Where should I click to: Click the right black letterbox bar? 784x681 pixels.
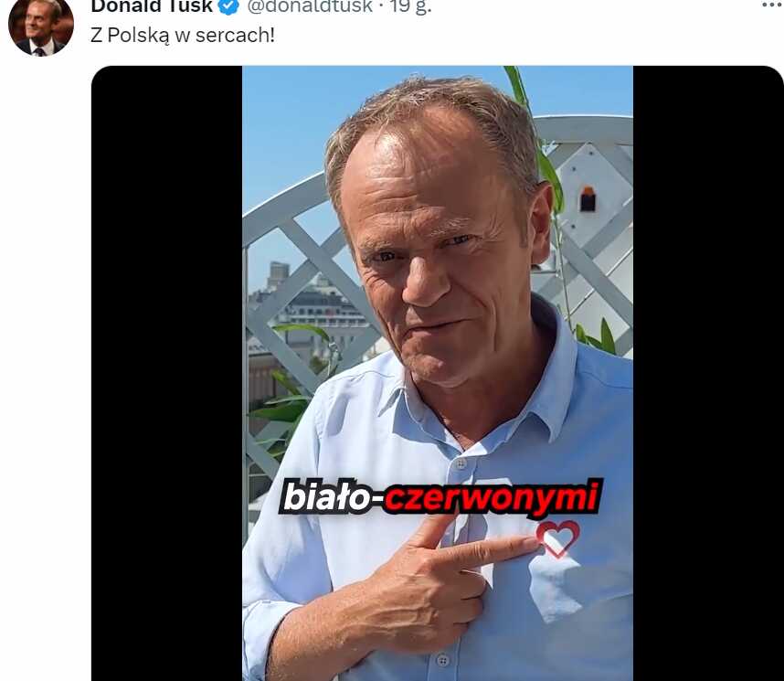[x=708, y=373]
